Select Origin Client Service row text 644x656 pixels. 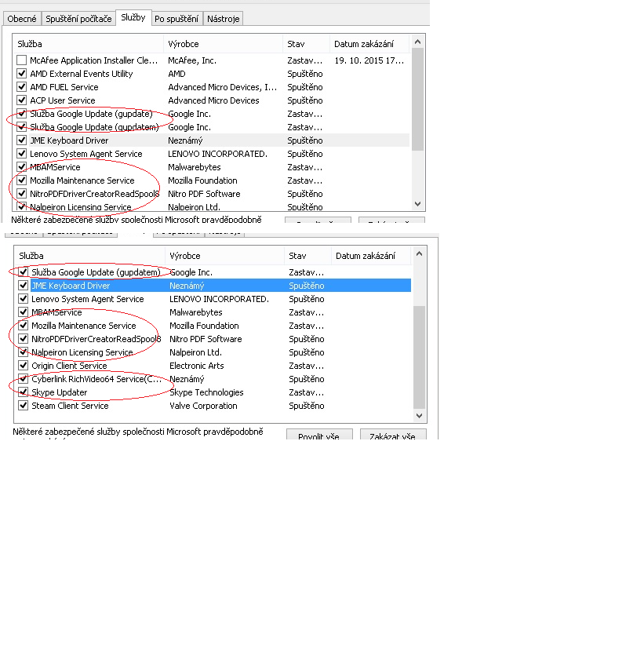pos(69,366)
